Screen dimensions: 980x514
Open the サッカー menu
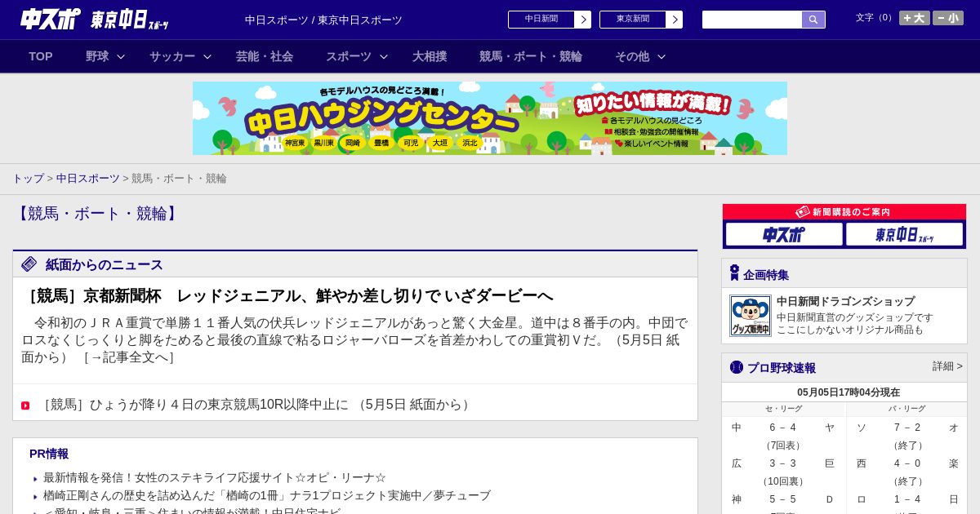click(x=172, y=56)
